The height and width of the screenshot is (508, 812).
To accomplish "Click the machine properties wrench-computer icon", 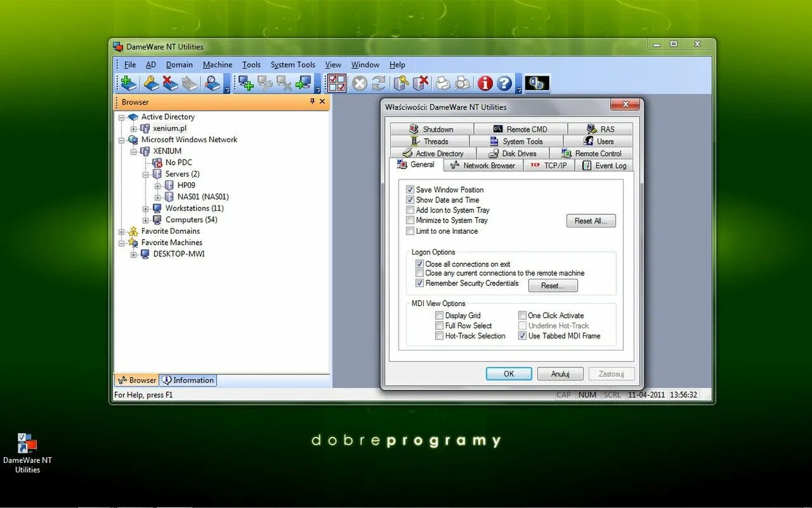I will tap(265, 83).
